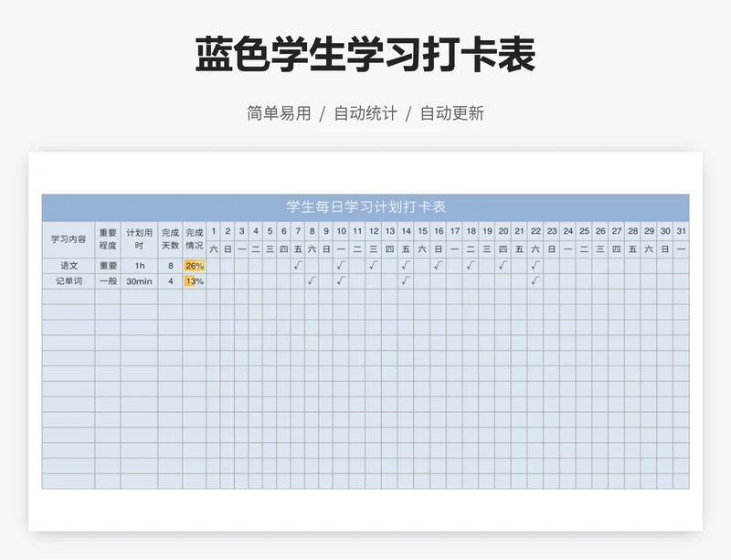Click empty 记单词 cell under day 31
The image size is (731, 560).
click(681, 281)
